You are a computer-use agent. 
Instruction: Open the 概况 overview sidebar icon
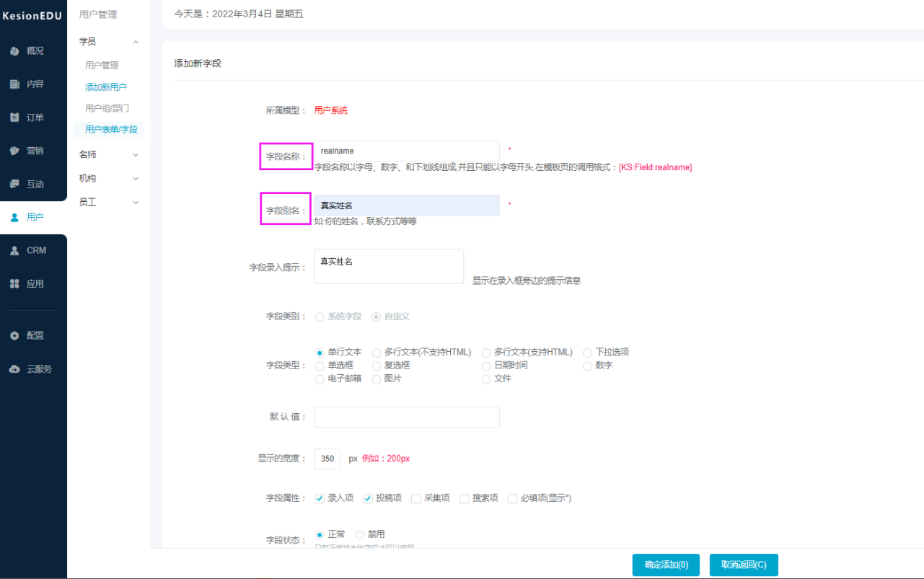click(x=14, y=51)
